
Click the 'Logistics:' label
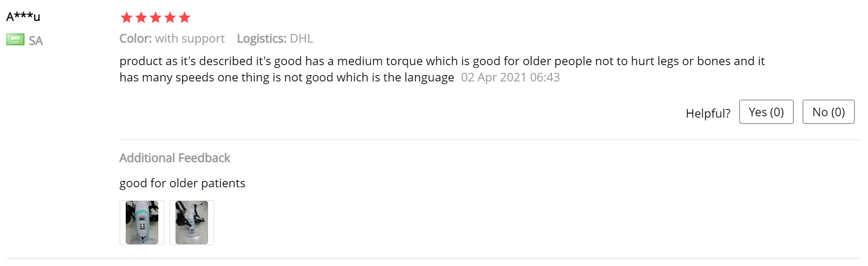[x=261, y=38]
